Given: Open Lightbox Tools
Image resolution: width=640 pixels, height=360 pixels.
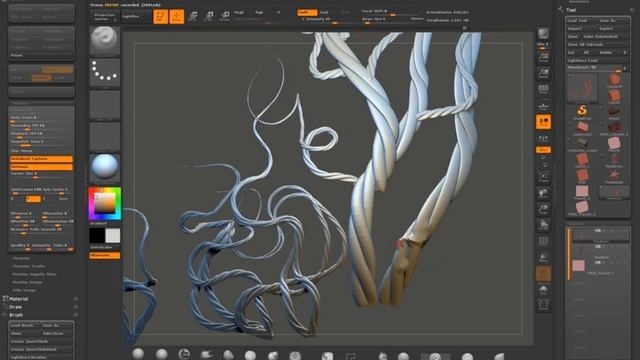Looking at the screenshot, I should [598, 60].
